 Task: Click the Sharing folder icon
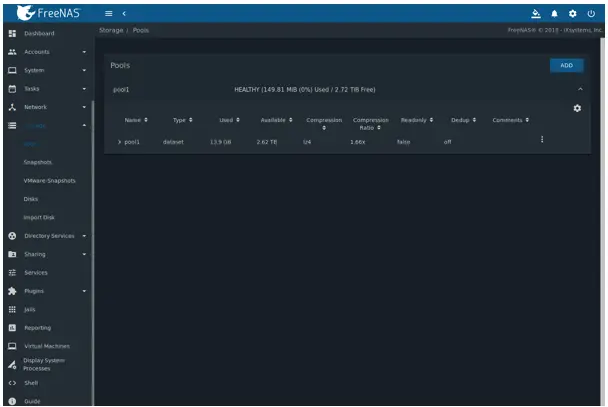coord(12,254)
